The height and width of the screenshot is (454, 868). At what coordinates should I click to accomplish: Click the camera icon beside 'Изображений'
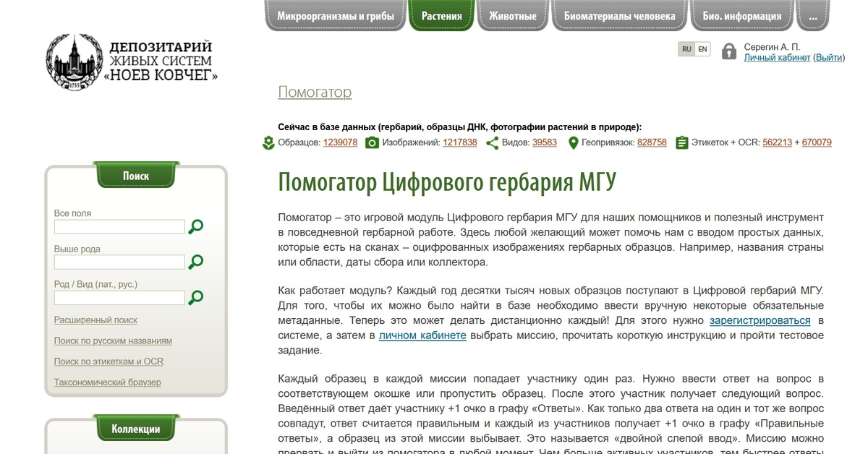[x=372, y=143]
